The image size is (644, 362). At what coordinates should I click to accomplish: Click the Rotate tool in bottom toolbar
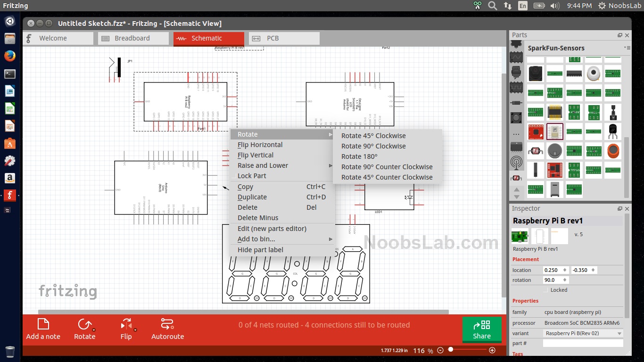pyautogui.click(x=85, y=329)
